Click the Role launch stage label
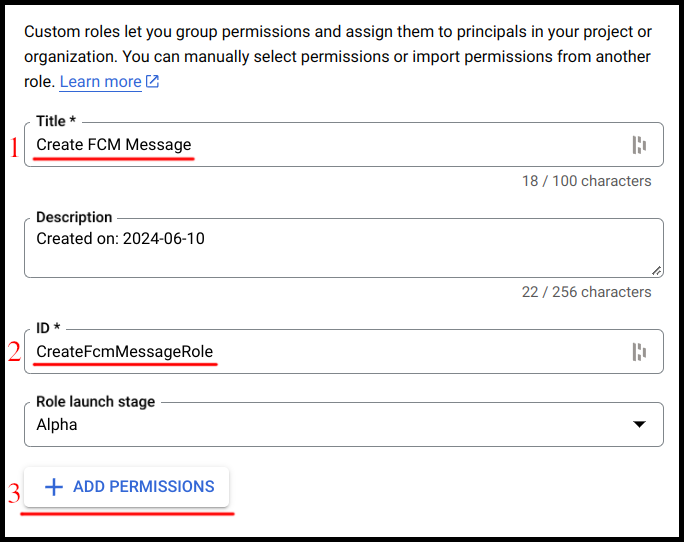 point(95,401)
